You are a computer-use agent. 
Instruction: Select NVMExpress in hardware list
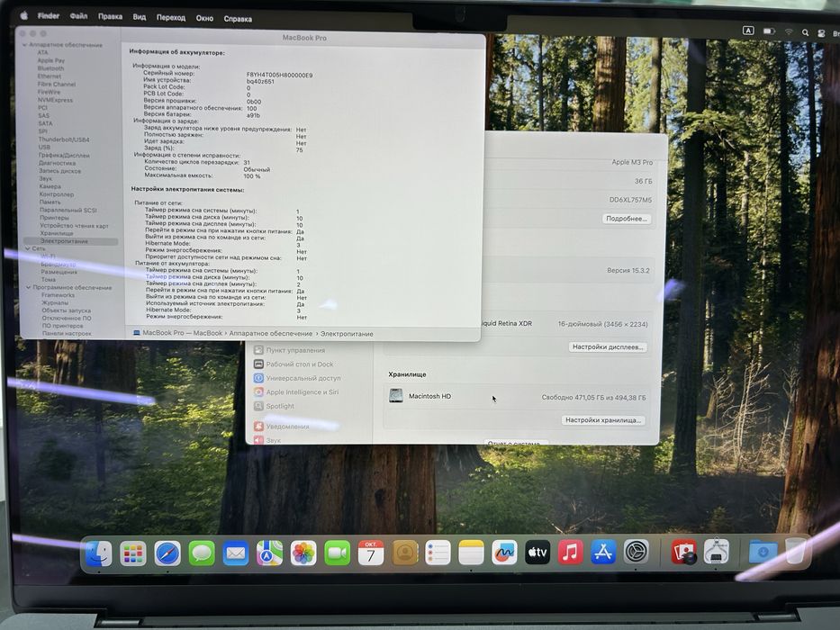tap(55, 100)
